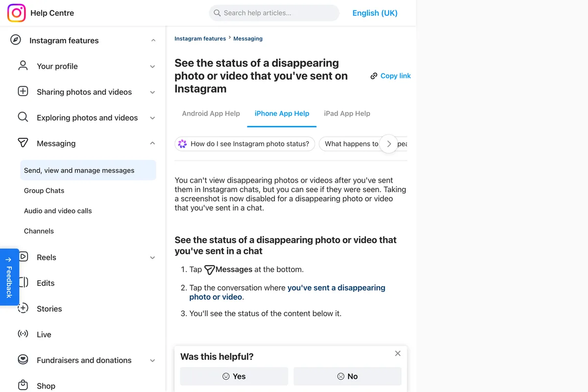This screenshot has width=588, height=392.
Task: Open Audio and video calls item
Action: (88, 211)
